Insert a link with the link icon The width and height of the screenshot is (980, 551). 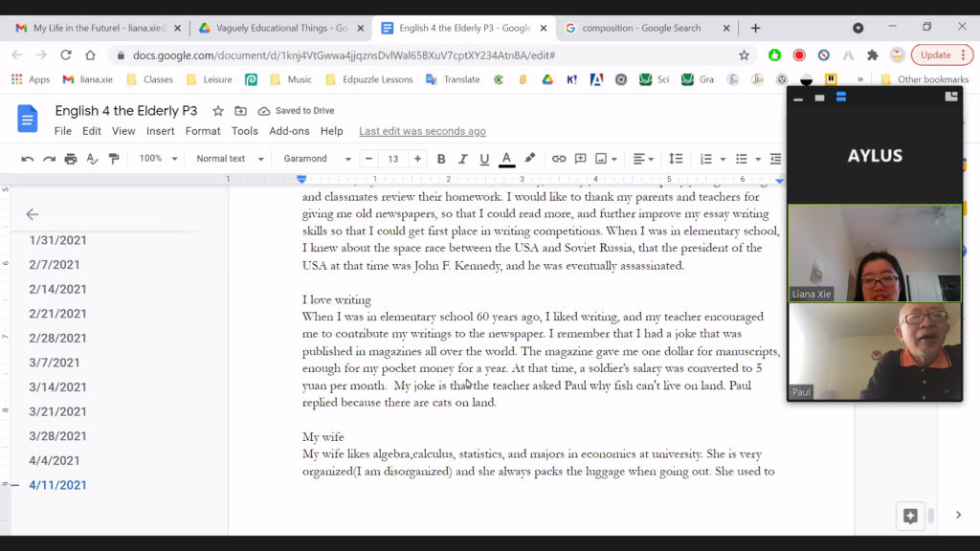pos(559,159)
